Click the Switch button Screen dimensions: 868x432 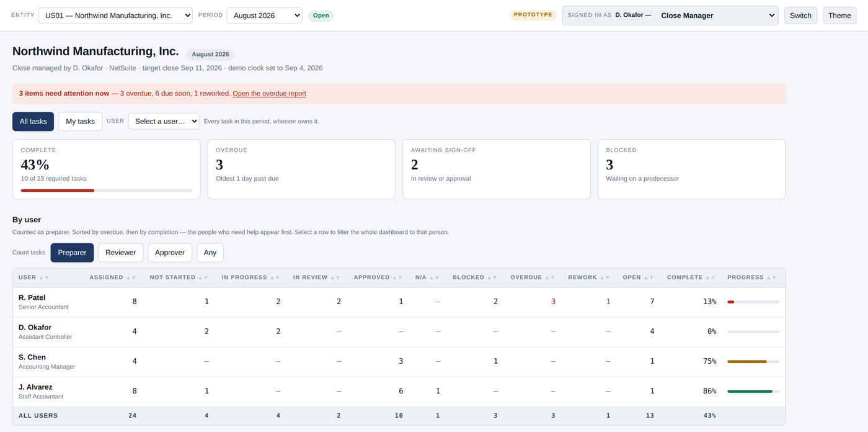801,16
